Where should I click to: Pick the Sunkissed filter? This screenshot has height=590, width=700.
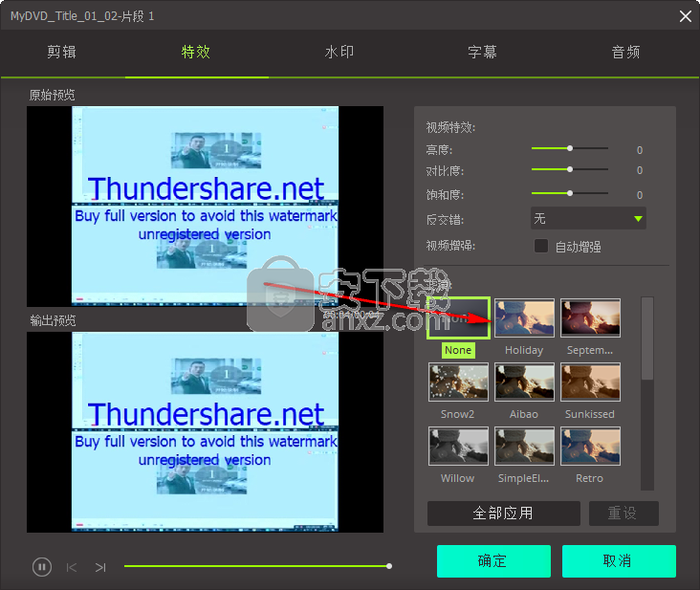590,382
